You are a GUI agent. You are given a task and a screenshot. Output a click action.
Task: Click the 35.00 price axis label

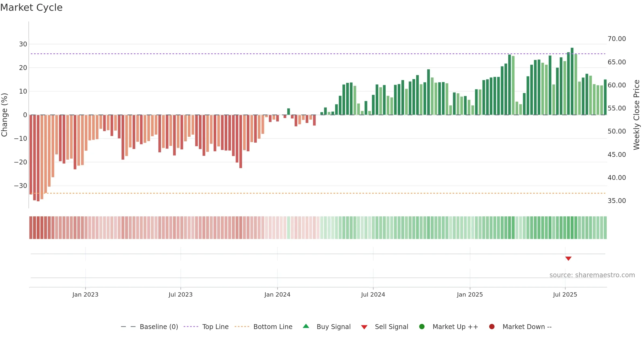(617, 201)
